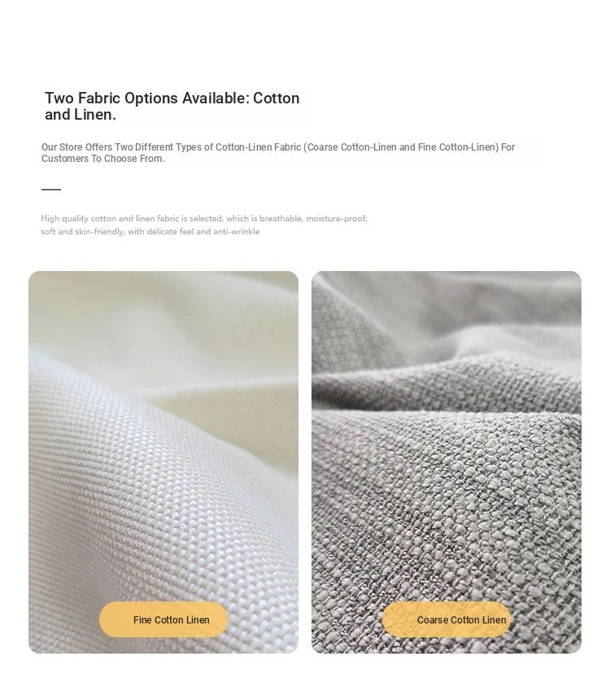Click the word 'Cotton' ending the heading's first line
This screenshot has height=700, width=610.
(x=277, y=98)
